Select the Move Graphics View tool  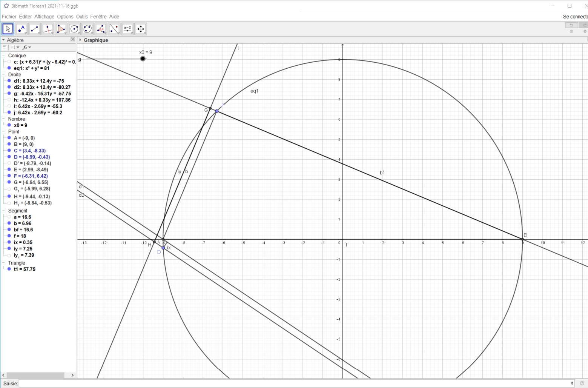141,29
